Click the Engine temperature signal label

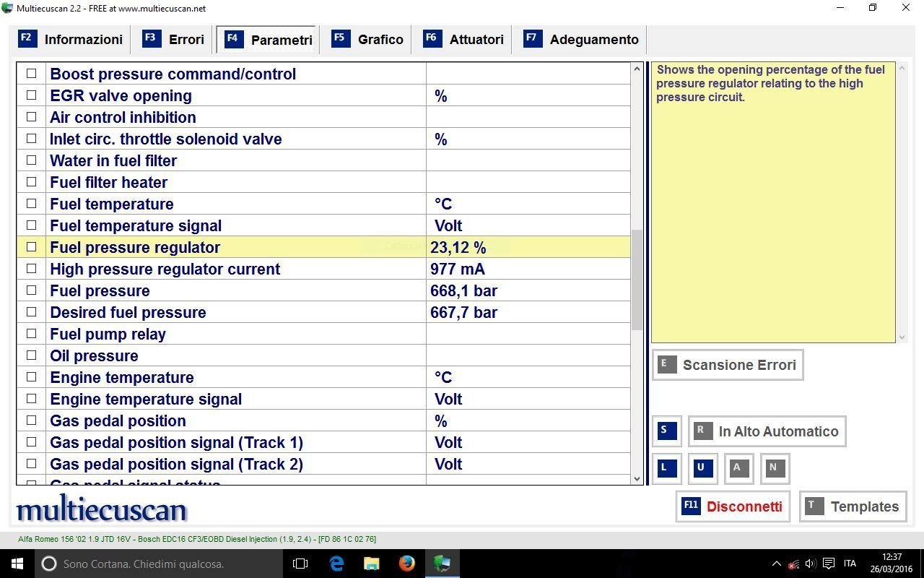(146, 399)
